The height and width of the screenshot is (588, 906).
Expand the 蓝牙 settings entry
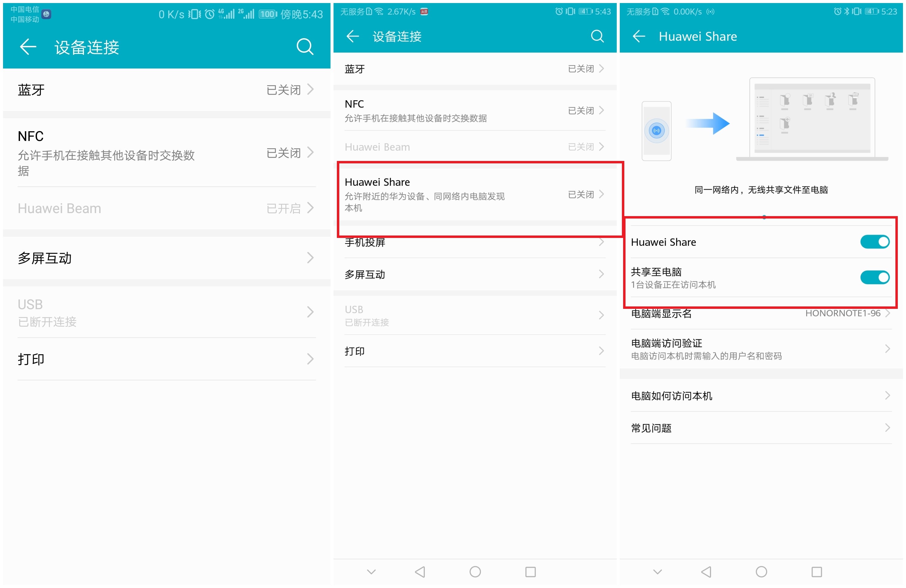tap(165, 90)
